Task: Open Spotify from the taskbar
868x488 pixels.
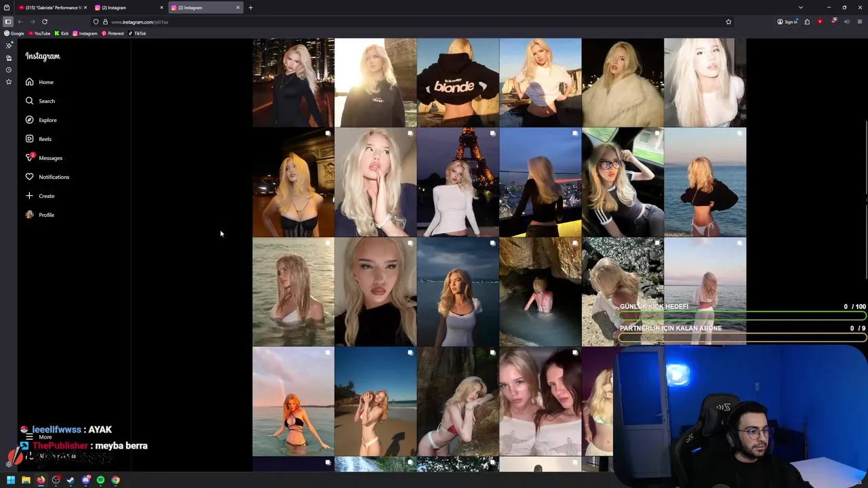Action: 101,480
